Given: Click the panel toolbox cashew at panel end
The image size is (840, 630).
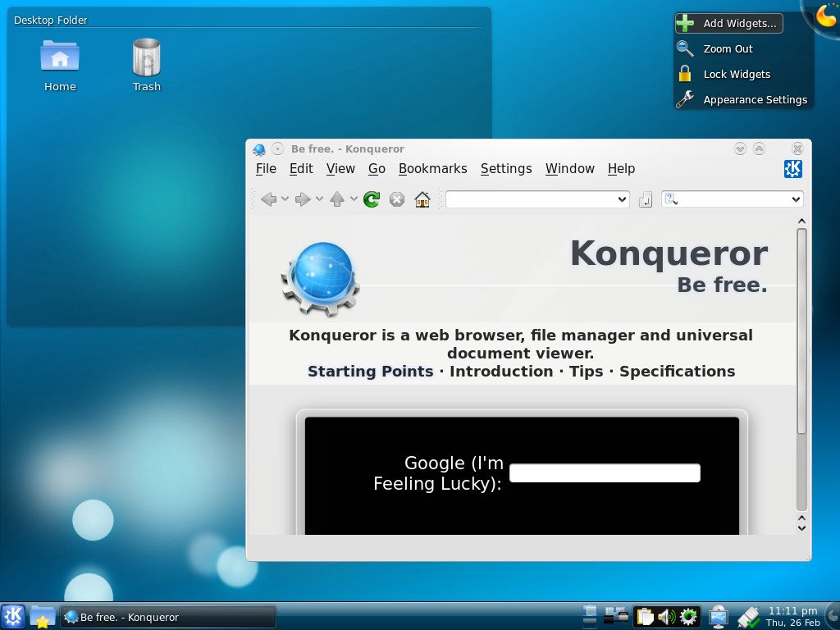Looking at the screenshot, I should tap(833, 616).
